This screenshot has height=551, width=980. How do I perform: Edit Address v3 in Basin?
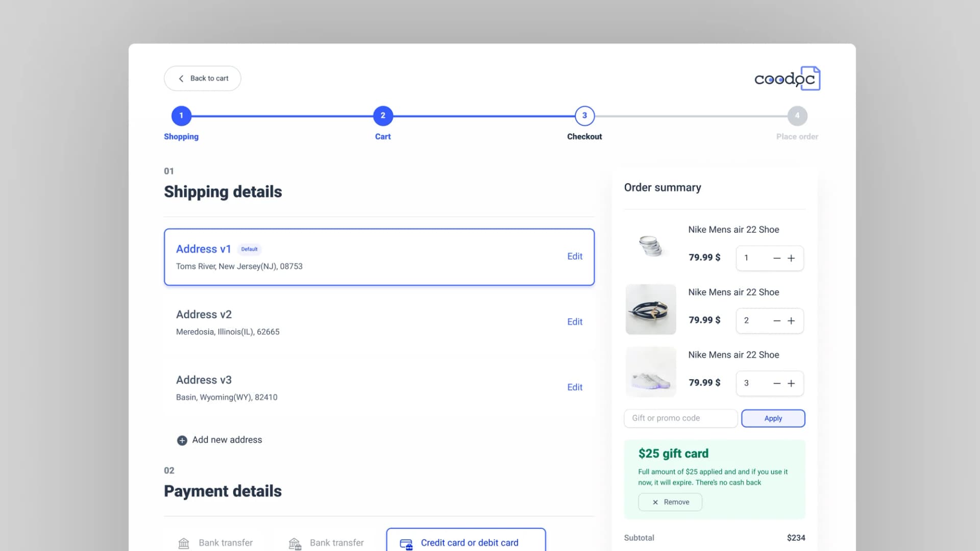[x=575, y=387]
